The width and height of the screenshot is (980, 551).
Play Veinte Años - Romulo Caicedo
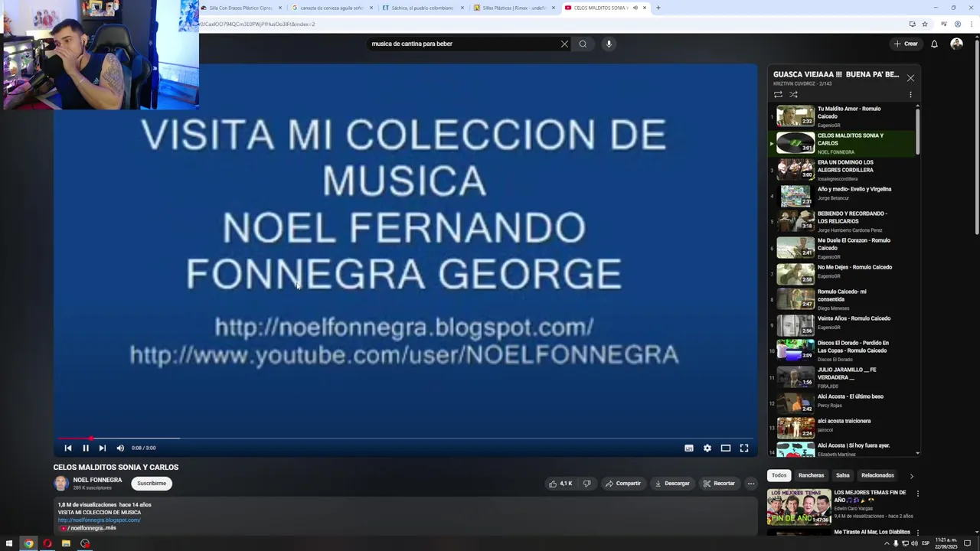[842, 325]
